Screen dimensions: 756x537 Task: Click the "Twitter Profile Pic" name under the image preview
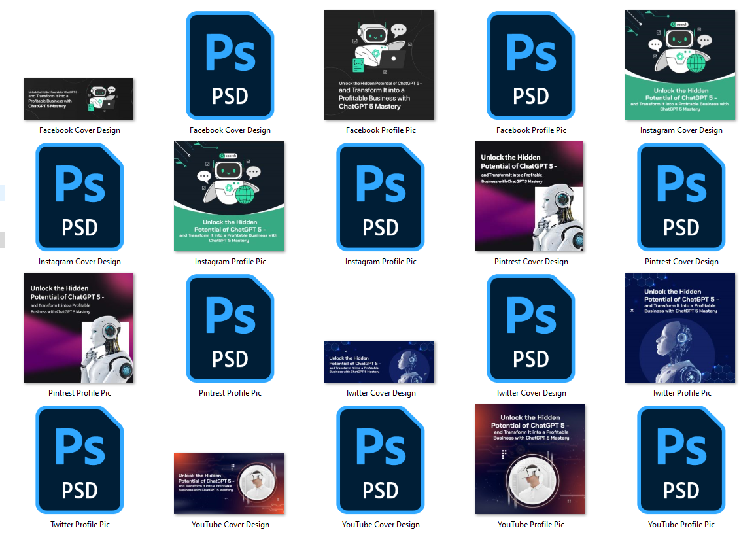(x=681, y=393)
